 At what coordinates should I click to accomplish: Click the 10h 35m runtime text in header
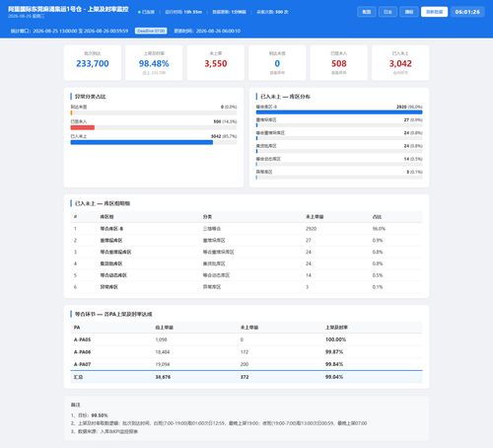(x=193, y=12)
